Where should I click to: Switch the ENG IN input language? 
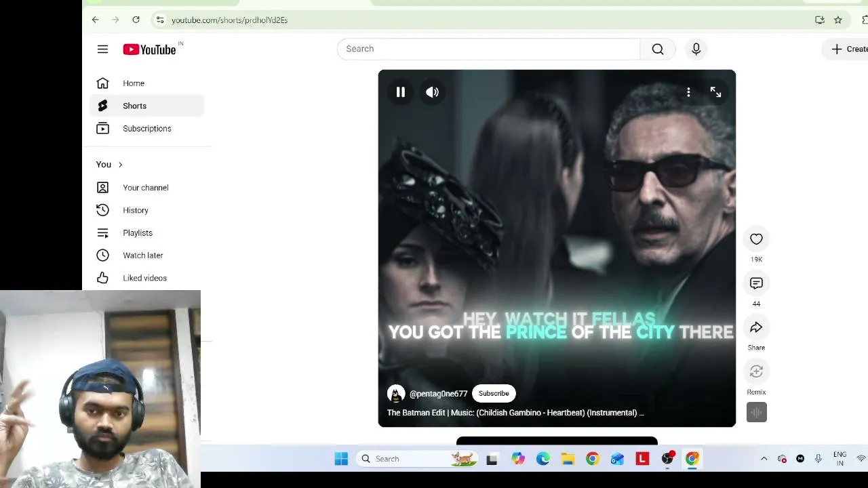[x=840, y=459]
